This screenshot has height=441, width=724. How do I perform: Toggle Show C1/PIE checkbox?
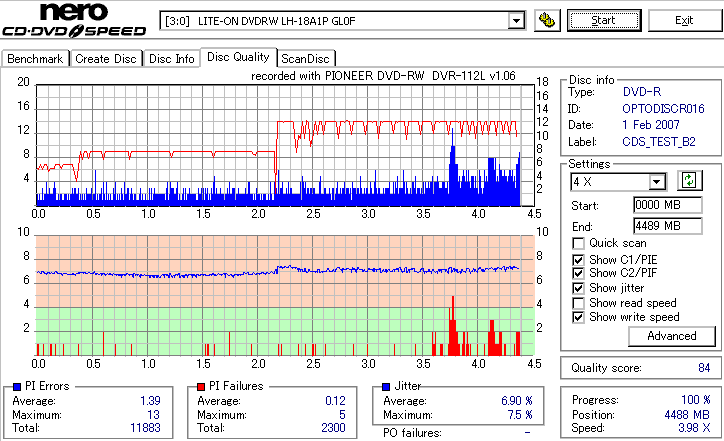[x=578, y=260]
